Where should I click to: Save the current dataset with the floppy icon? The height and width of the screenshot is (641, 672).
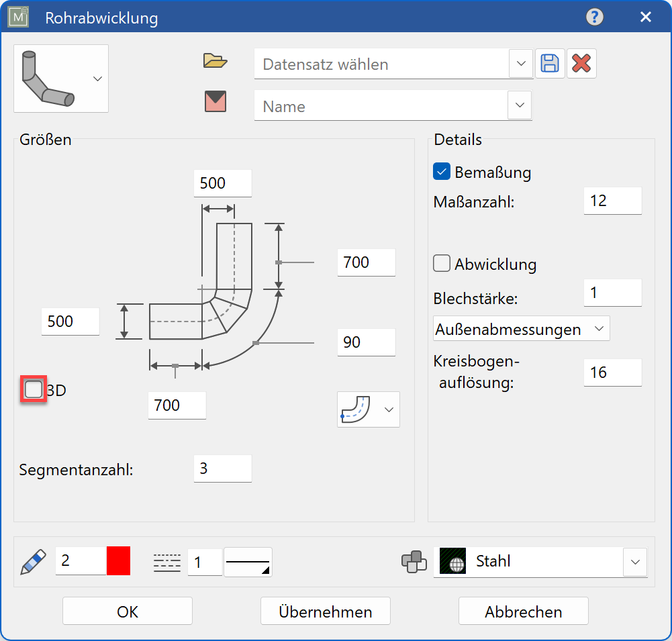550,62
